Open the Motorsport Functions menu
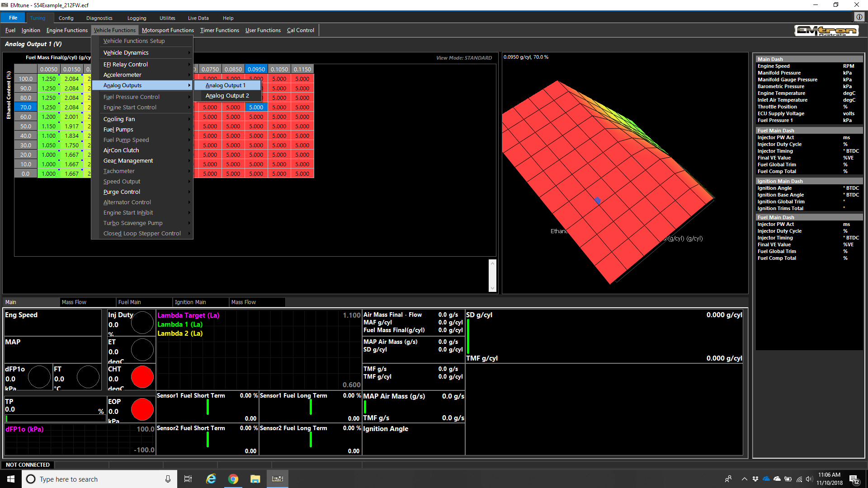Image resolution: width=868 pixels, height=488 pixels. [168, 30]
